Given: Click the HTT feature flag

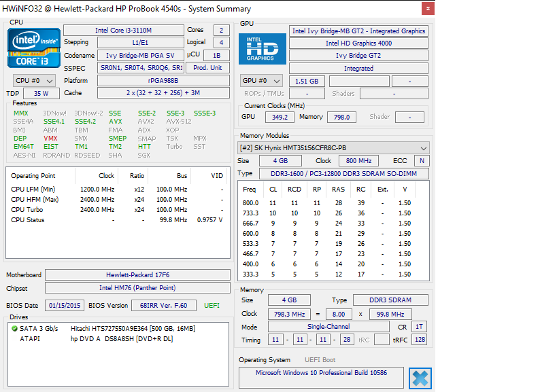Looking at the screenshot, I should 144,147.
